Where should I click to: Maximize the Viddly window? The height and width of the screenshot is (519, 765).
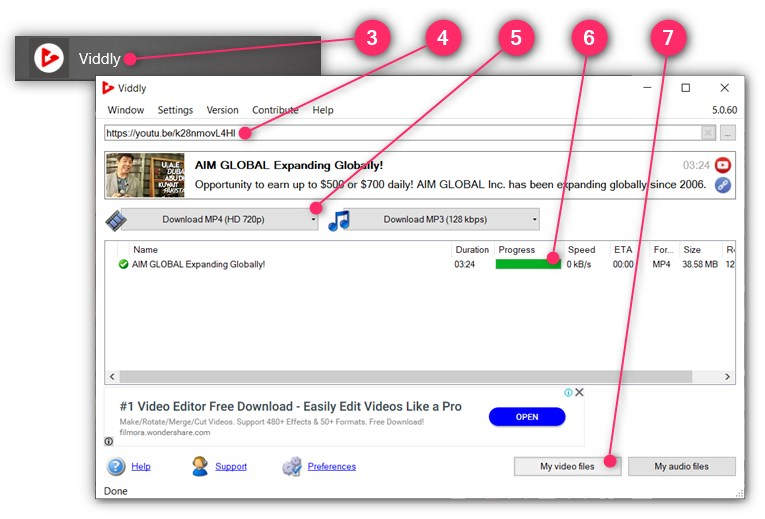[x=685, y=88]
